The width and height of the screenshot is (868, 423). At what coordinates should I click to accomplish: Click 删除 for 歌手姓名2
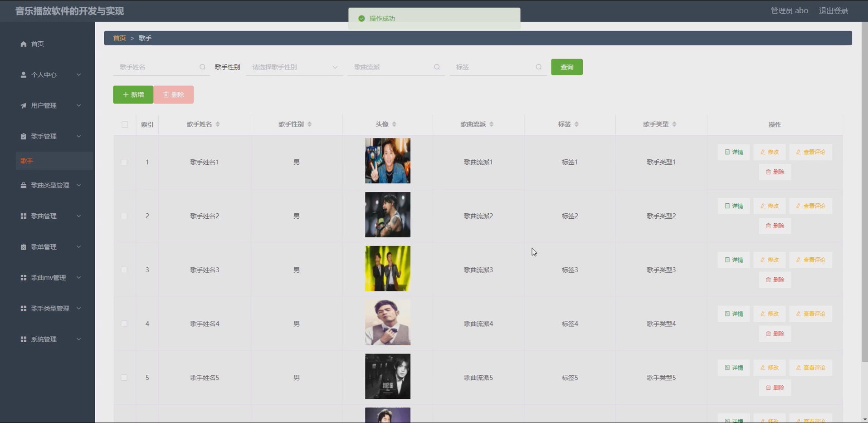coord(775,226)
